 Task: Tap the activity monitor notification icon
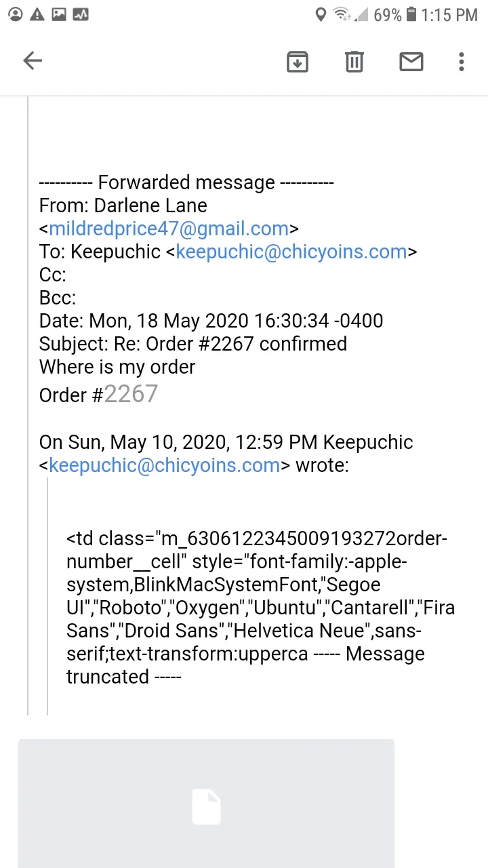[81, 14]
